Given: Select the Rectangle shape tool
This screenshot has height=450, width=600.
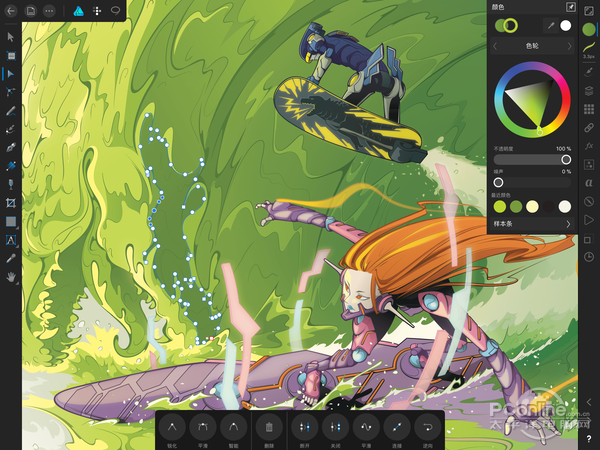Looking at the screenshot, I should click(11, 222).
